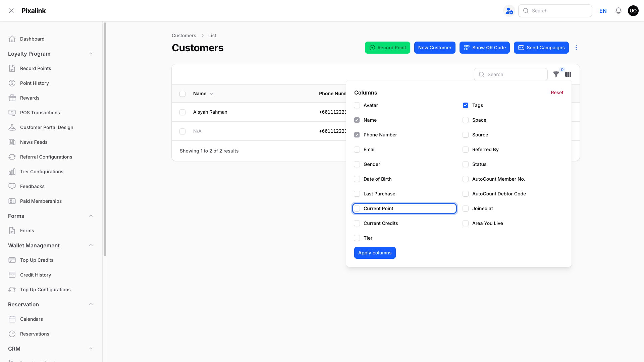Click the Customer Portal Design flask icon

point(12,127)
